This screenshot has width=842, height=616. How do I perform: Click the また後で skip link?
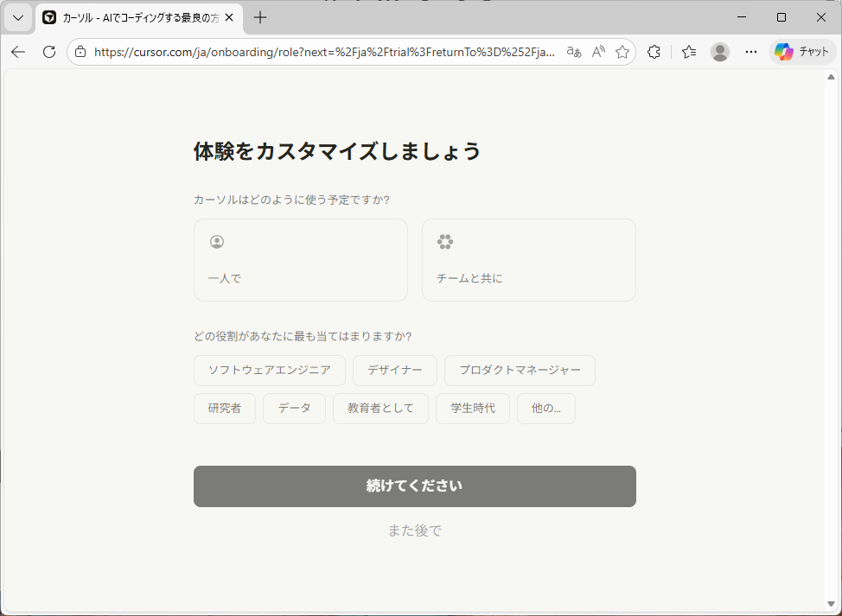(414, 530)
